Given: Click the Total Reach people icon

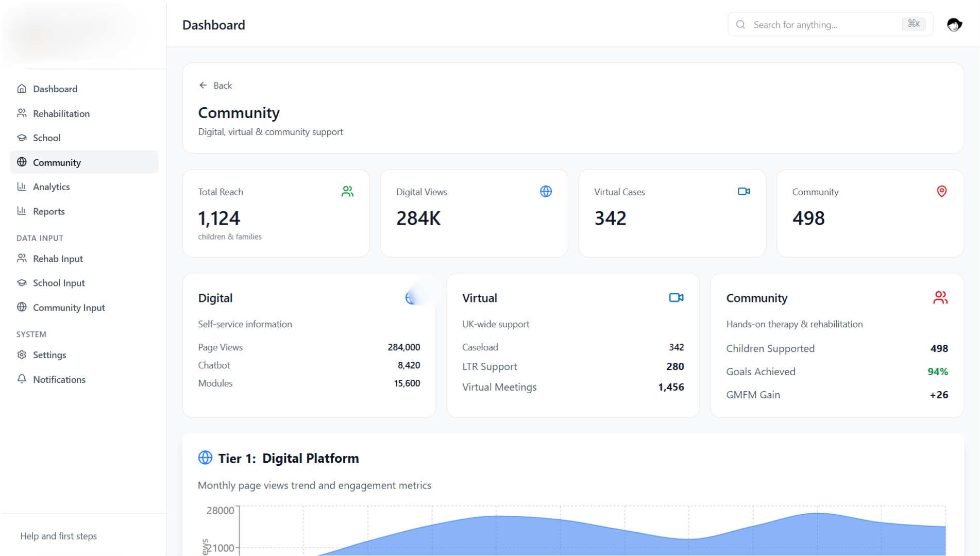Looking at the screenshot, I should point(347,192).
